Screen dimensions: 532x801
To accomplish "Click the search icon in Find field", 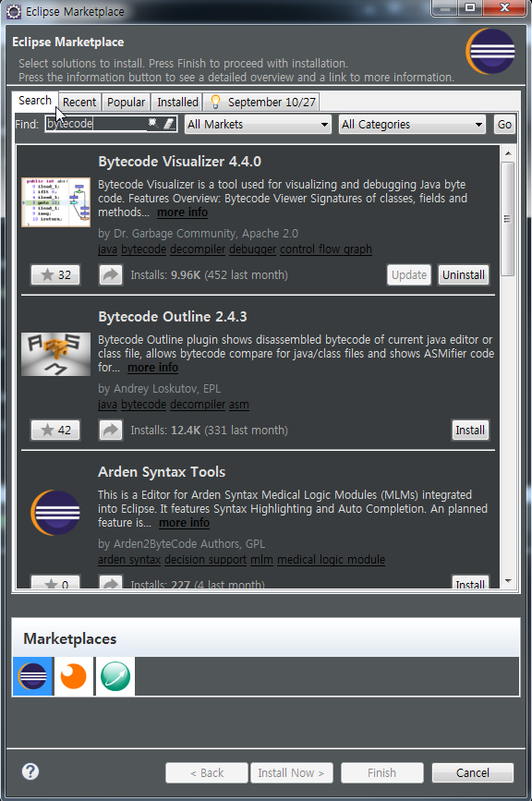I will coord(152,123).
